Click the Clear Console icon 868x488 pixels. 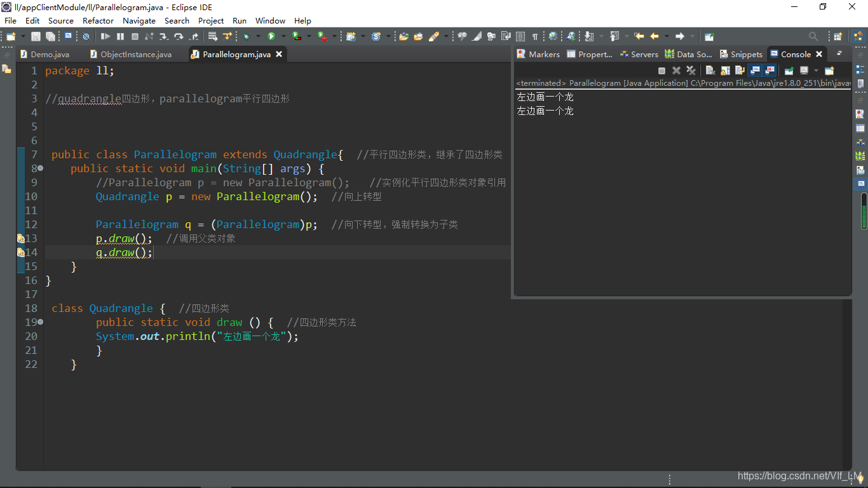click(711, 71)
